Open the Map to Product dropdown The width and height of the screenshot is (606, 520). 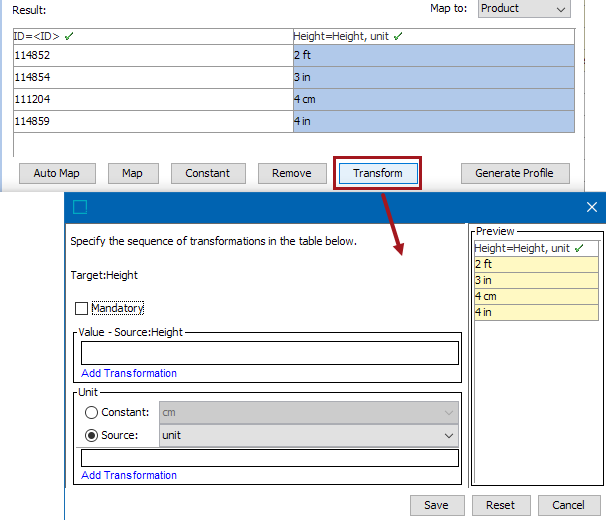tap(524, 9)
